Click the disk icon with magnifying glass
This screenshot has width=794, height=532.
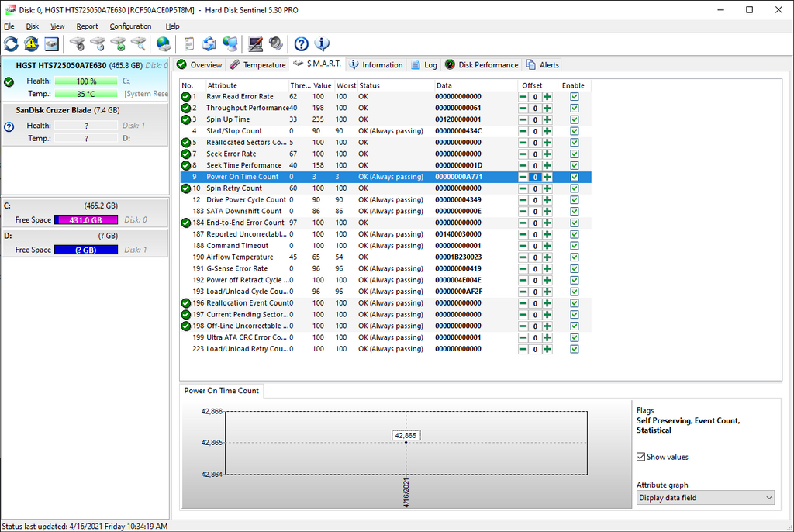pos(138,44)
